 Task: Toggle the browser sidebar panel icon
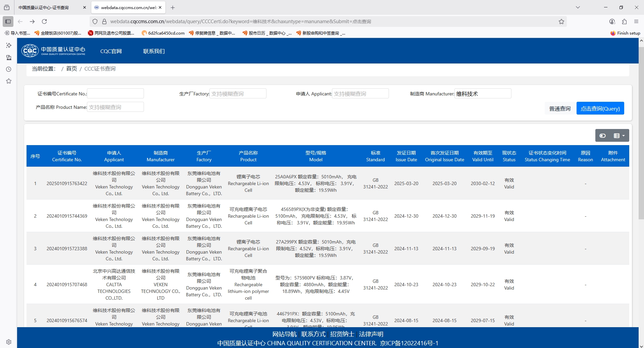point(8,21)
